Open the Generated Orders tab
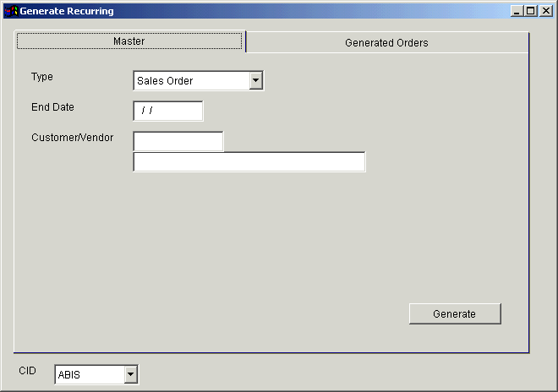558x392 pixels. click(x=386, y=42)
